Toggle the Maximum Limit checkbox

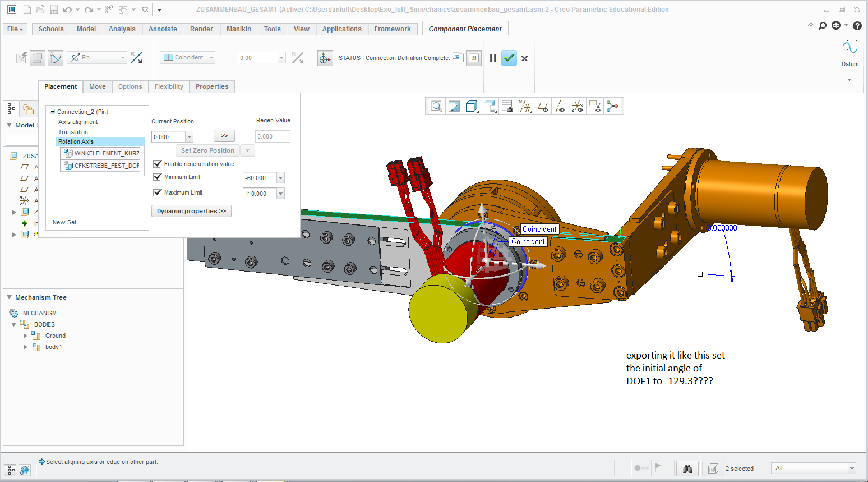pyautogui.click(x=158, y=192)
